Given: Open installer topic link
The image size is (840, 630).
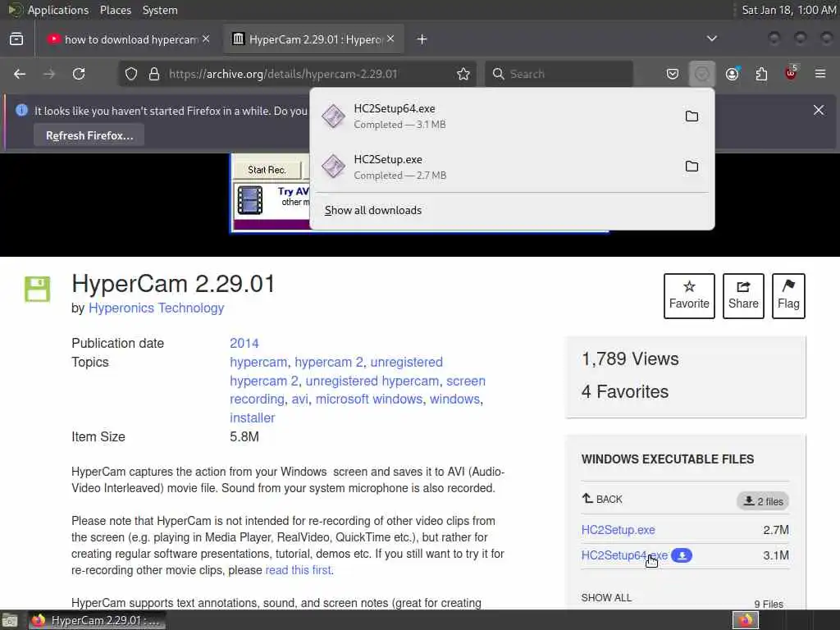Looking at the screenshot, I should 253,418.
